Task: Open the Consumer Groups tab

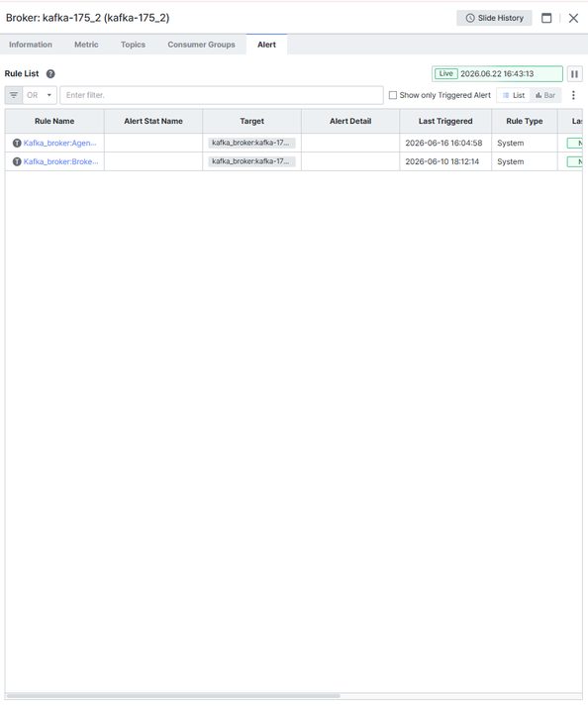Action: tap(201, 45)
